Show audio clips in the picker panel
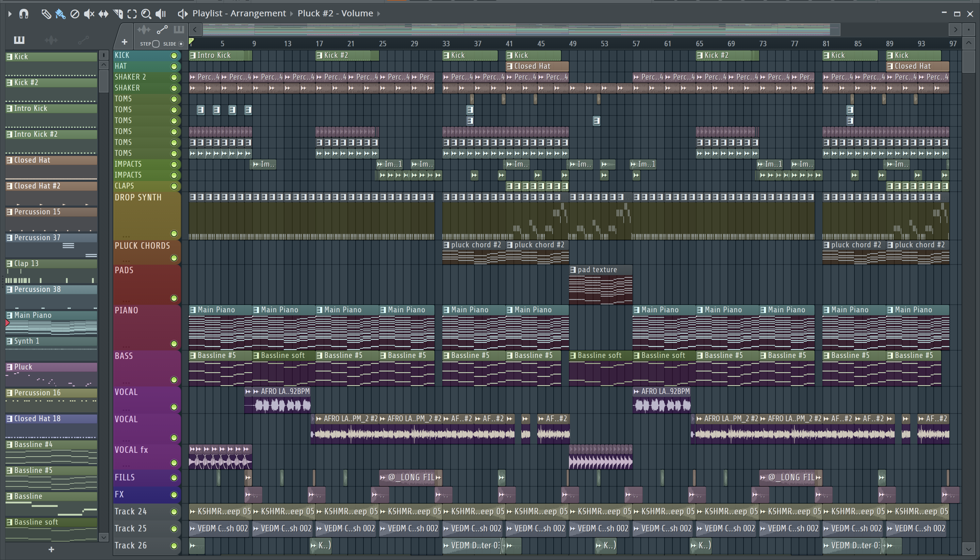This screenshot has height=560, width=980. click(x=51, y=39)
